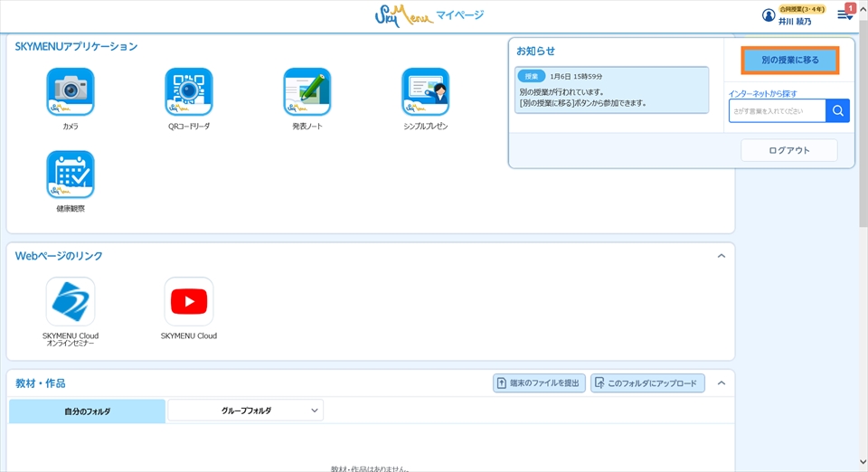Open the hamburger menu with notification badge
This screenshot has width=868, height=472.
pos(844,15)
